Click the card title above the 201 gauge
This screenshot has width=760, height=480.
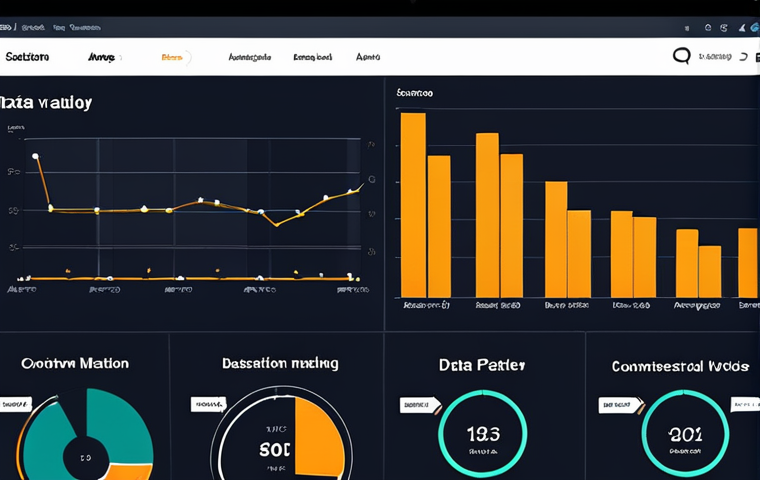point(680,366)
